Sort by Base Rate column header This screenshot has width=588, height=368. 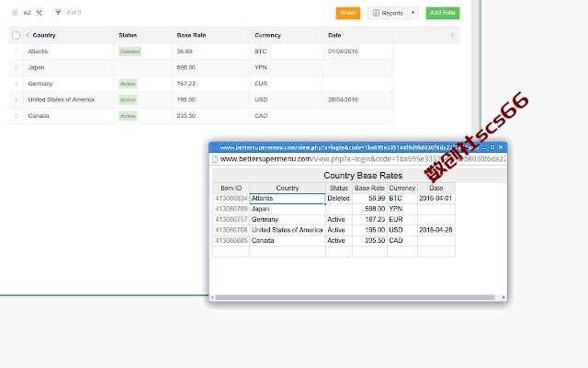coord(191,35)
